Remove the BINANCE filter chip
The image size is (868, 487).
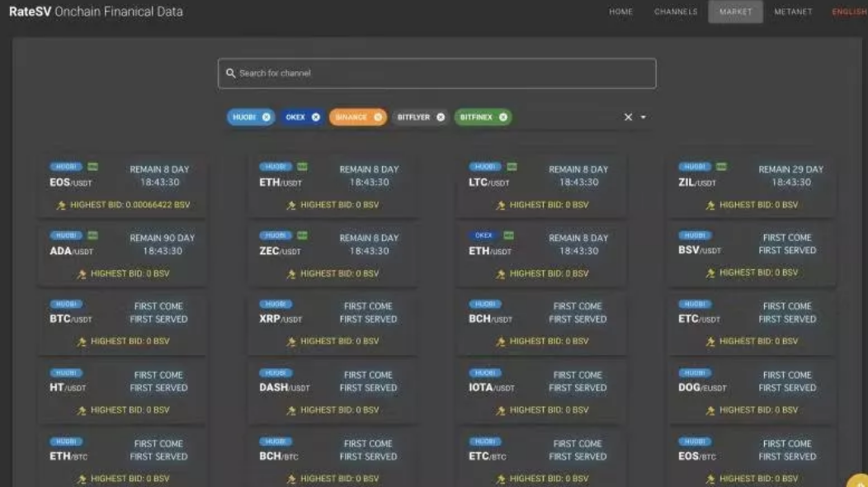[x=378, y=117]
